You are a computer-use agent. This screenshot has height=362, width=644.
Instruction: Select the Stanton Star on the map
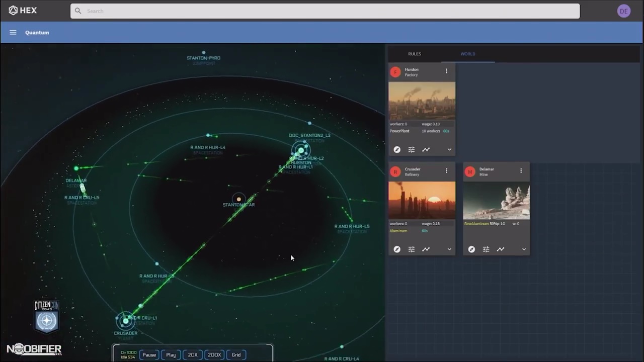click(238, 199)
